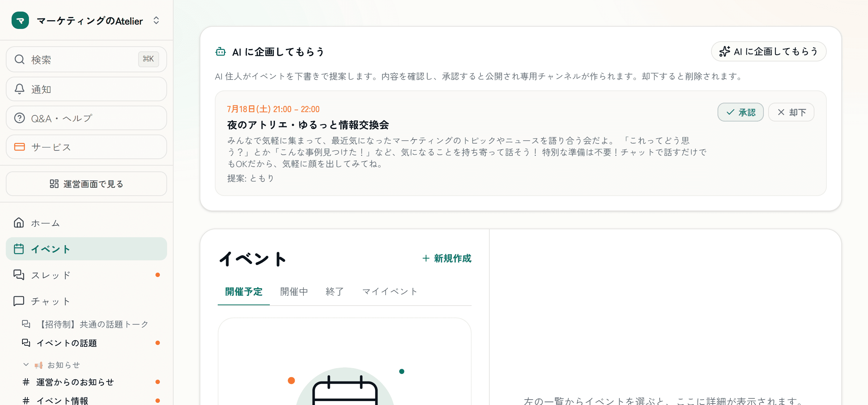The width and height of the screenshot is (868, 405).
Task: Open Q&A・ヘルプ
Action: 86,118
